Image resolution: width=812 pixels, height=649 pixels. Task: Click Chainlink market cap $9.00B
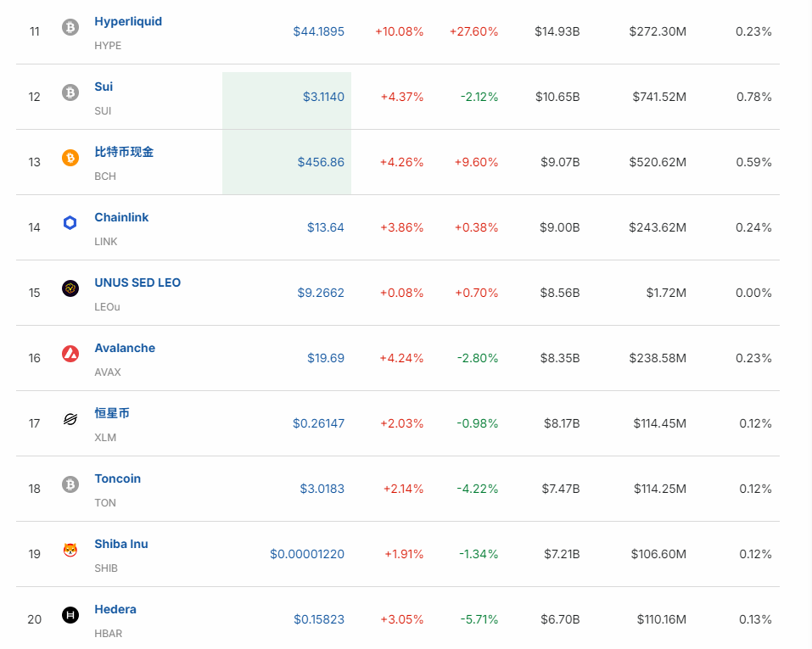click(x=560, y=227)
